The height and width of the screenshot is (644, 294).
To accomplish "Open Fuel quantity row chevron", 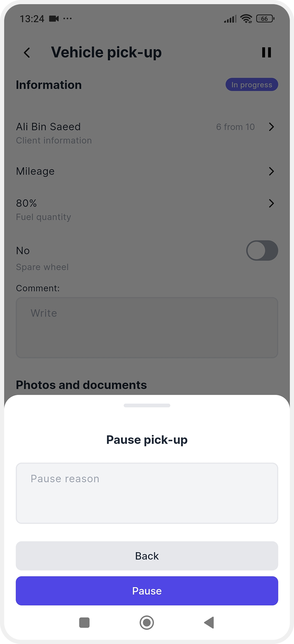I will click(271, 204).
